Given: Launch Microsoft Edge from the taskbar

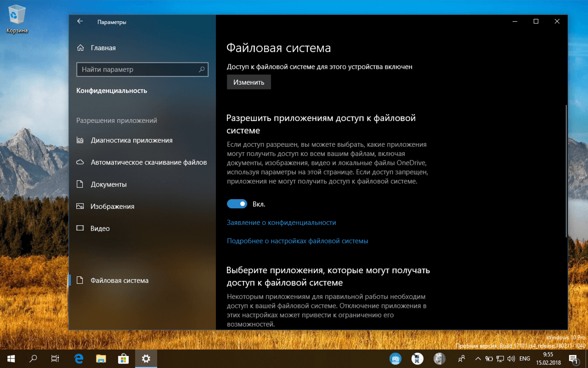Looking at the screenshot, I should 79,358.
